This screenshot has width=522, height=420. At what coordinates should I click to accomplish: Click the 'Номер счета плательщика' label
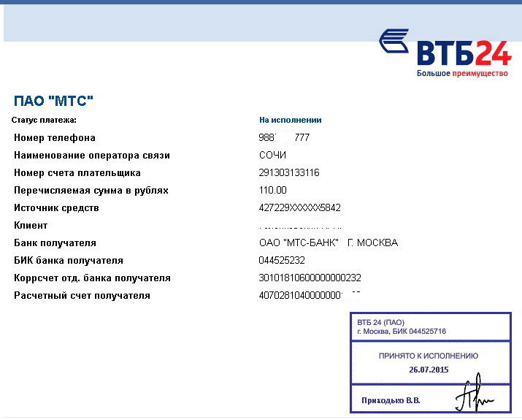[x=77, y=173]
